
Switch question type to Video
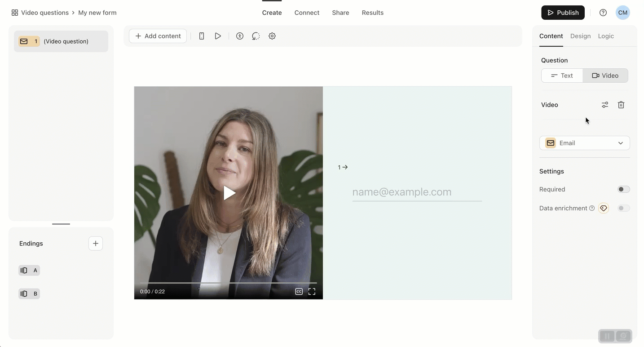(605, 76)
